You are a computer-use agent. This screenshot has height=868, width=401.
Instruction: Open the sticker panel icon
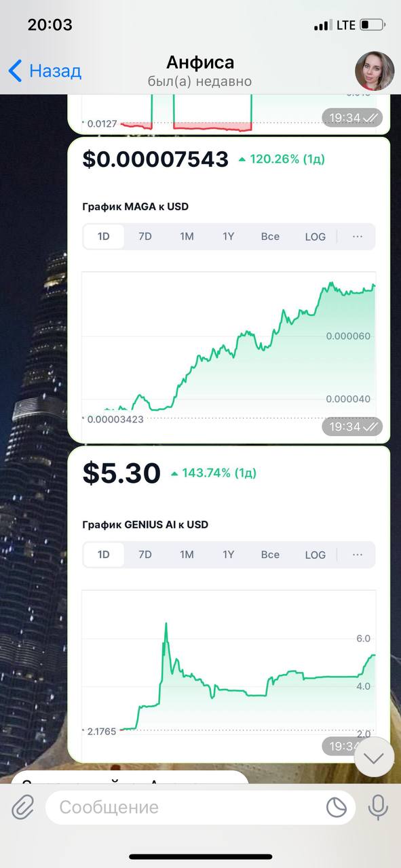coord(336,807)
